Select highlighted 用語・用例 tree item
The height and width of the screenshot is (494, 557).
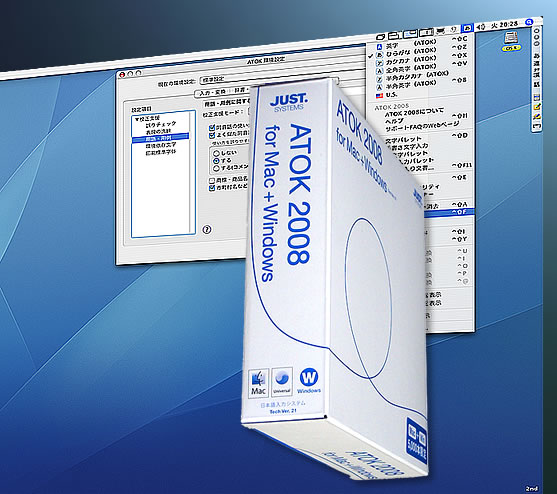(x=161, y=137)
